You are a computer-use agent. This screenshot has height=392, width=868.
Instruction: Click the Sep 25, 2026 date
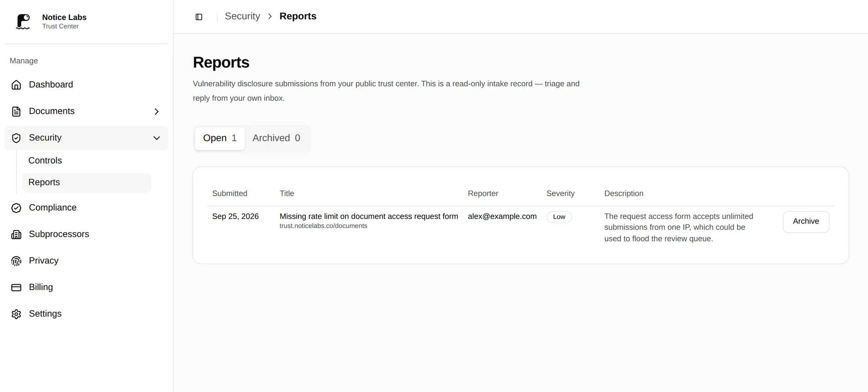point(235,216)
